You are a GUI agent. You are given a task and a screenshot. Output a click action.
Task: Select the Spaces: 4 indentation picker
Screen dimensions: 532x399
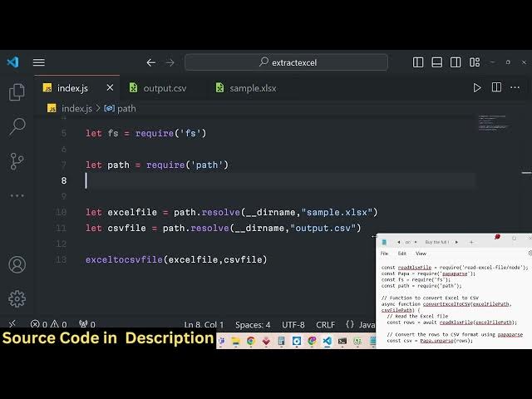(253, 325)
